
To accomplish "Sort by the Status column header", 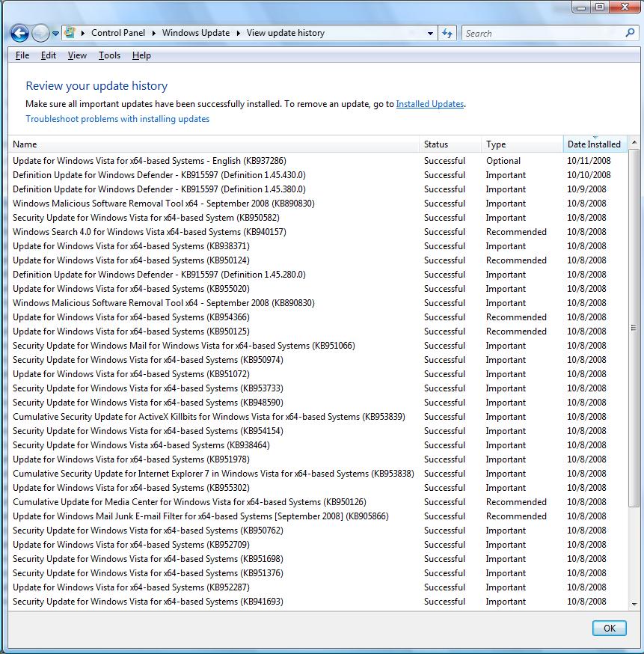I will (x=450, y=144).
